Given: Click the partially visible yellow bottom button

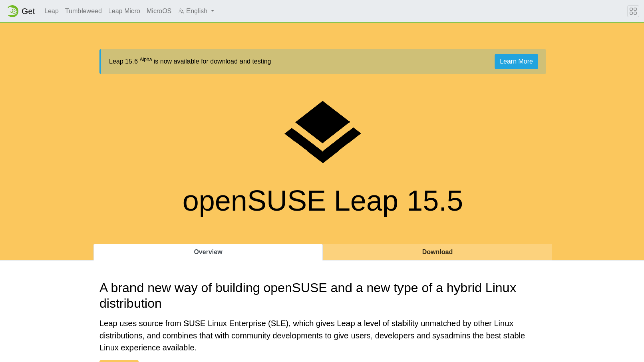Looking at the screenshot, I should (x=119, y=361).
